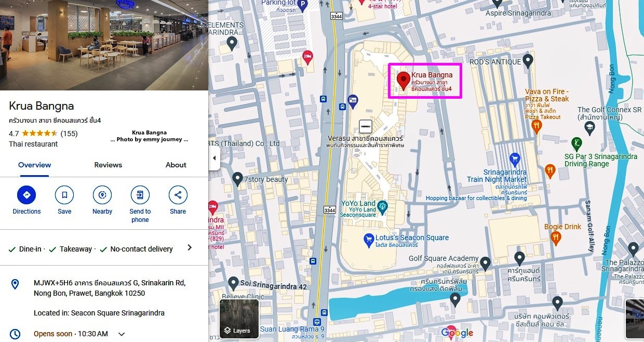Collapse the side panel arrow
Viewport: 644px width, 342px height.
tap(214, 158)
